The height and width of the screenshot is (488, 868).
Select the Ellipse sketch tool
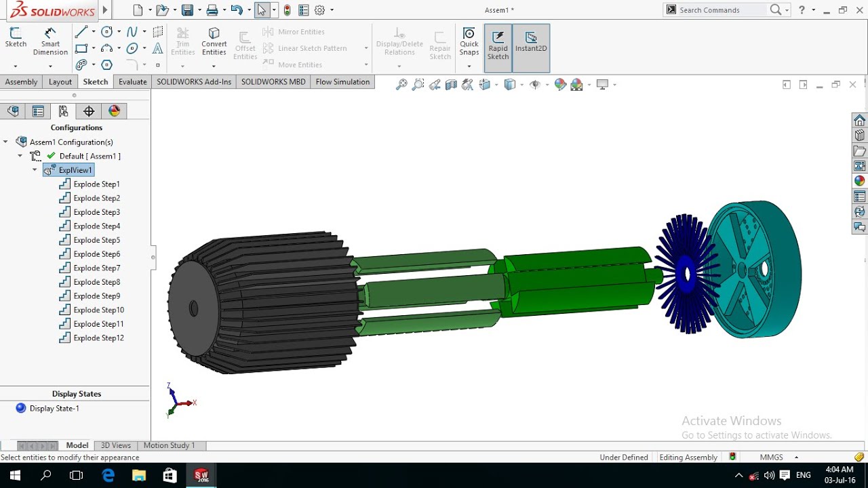132,48
